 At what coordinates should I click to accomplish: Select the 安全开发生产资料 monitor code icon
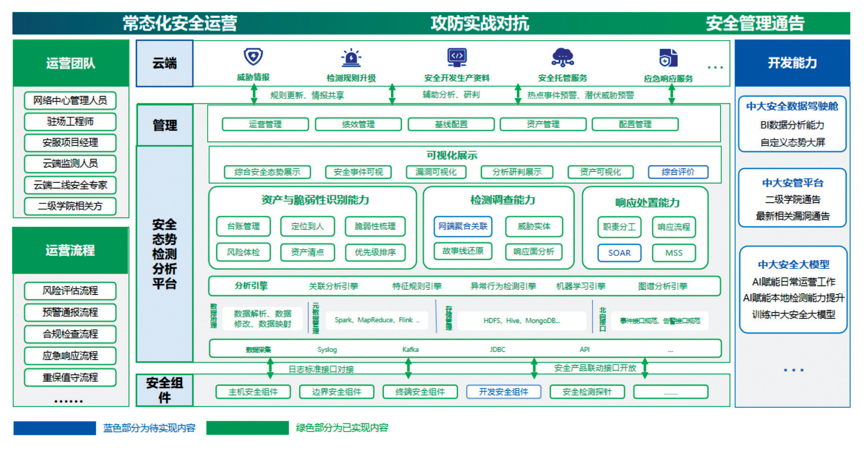(456, 57)
